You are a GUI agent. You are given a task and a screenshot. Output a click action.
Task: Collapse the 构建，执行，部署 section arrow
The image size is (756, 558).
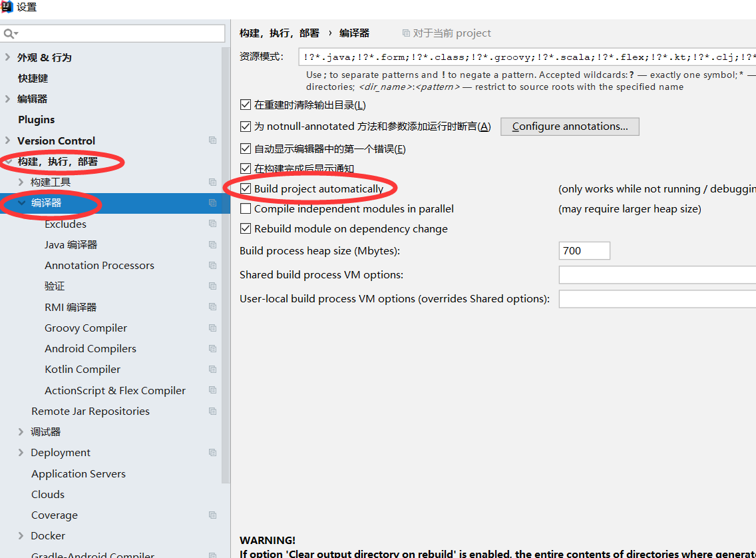click(x=8, y=161)
